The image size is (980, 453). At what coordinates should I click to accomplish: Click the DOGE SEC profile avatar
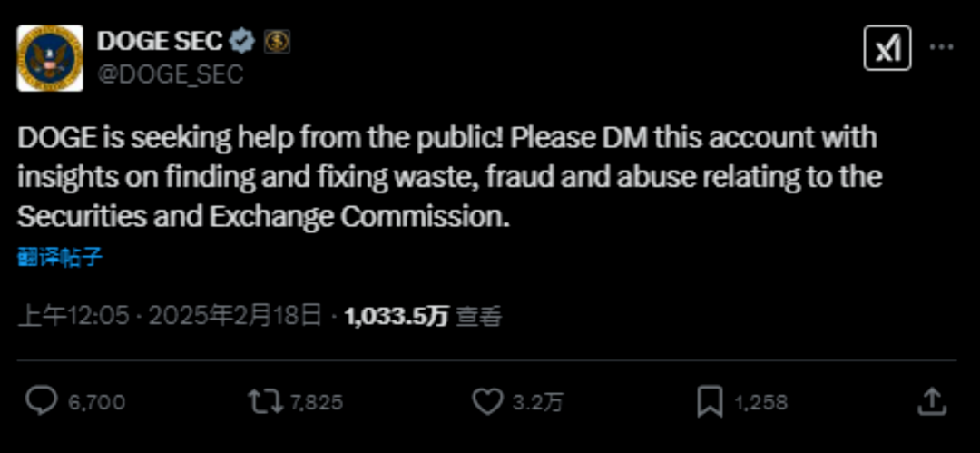[50, 57]
